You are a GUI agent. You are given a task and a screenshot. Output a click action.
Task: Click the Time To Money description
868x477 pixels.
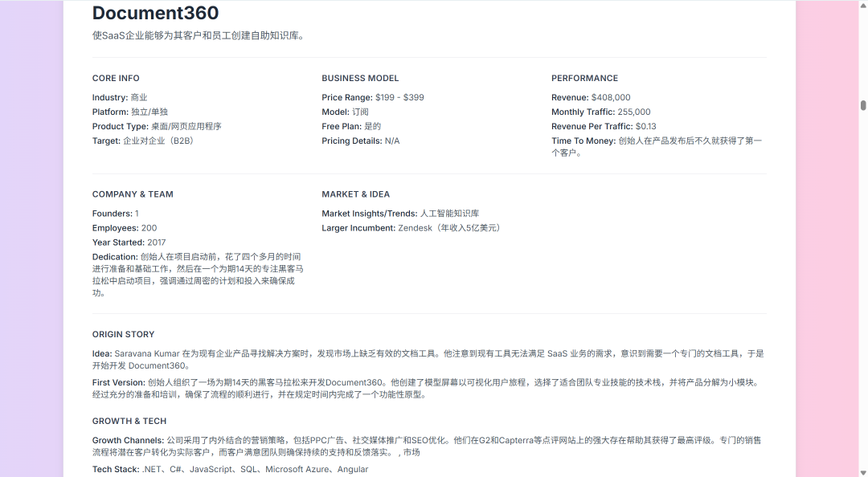(657, 147)
